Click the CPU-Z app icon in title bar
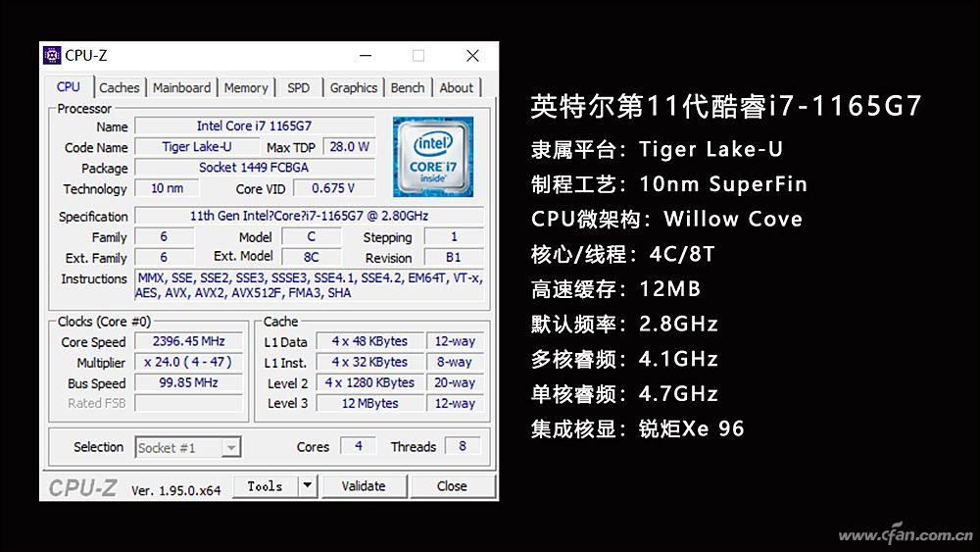This screenshot has height=552, width=980. 52,56
